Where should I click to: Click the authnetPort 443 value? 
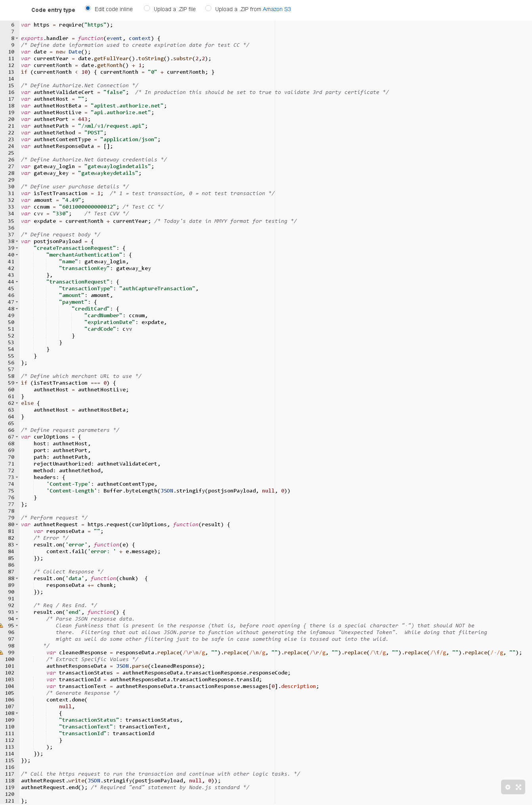(x=83, y=119)
